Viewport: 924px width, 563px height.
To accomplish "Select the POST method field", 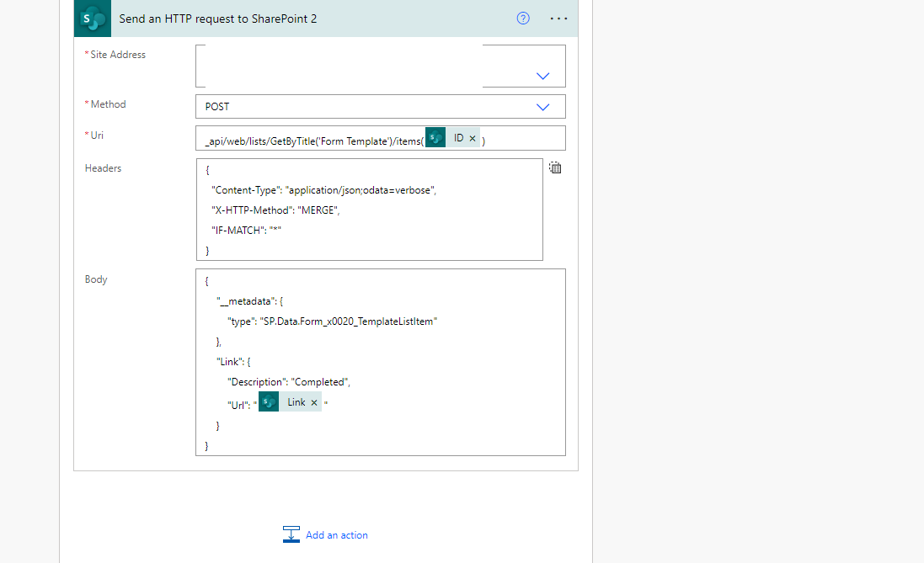I will coord(381,107).
